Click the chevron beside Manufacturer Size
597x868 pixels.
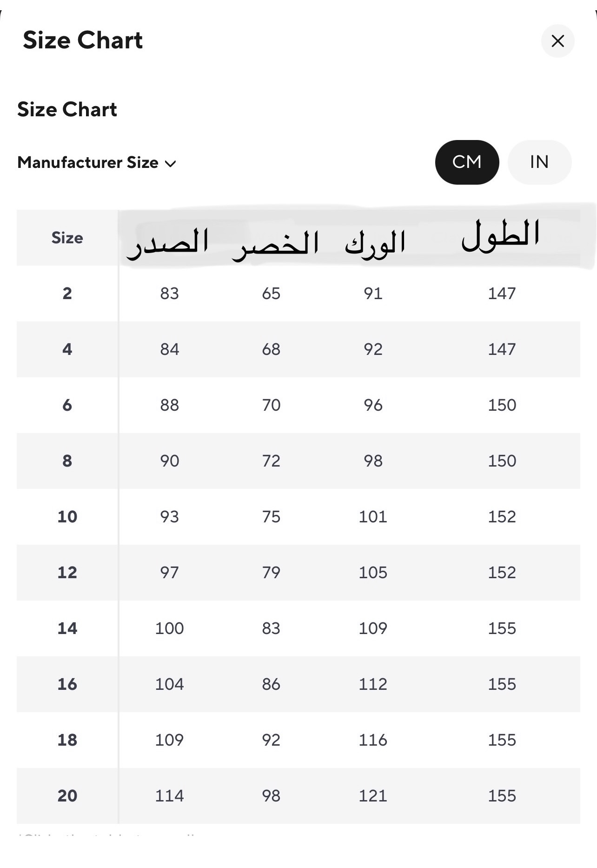click(171, 164)
